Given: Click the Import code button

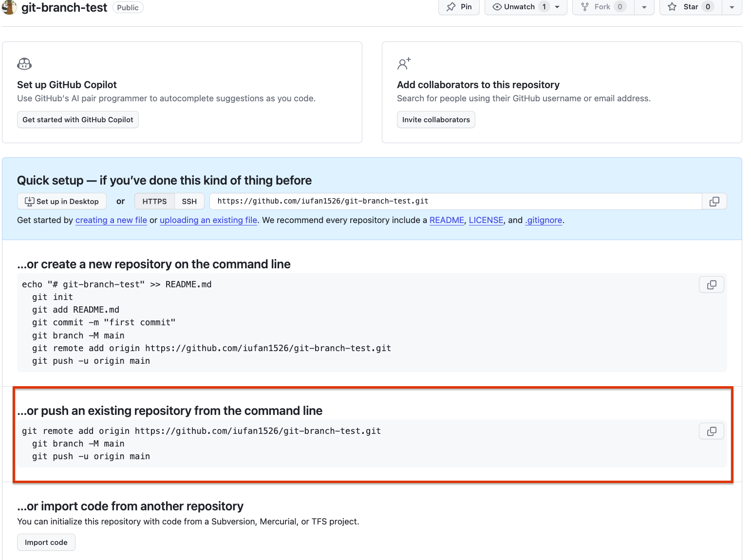Looking at the screenshot, I should [x=46, y=542].
